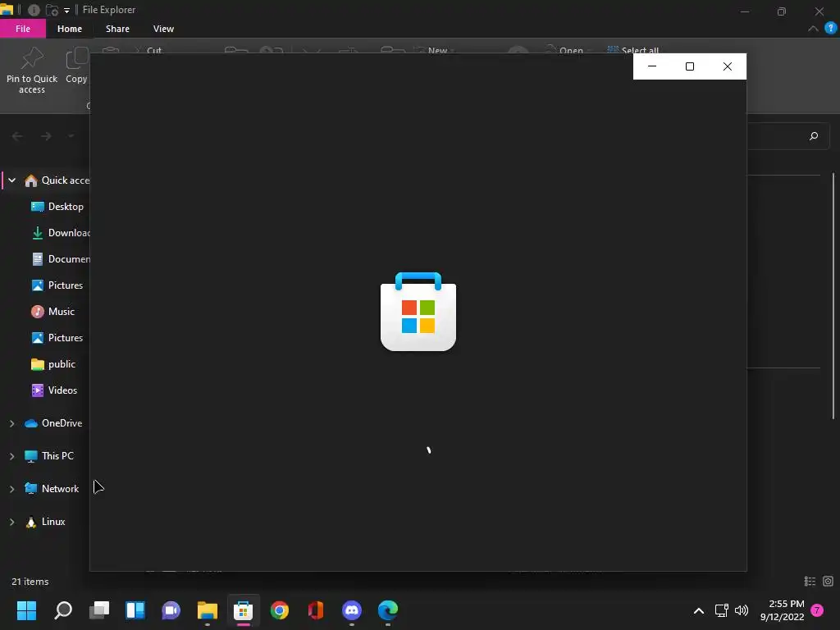Screen dimensions: 840x630
Task: Click the File Explorer vertical scrollbar
Action: click(x=833, y=295)
